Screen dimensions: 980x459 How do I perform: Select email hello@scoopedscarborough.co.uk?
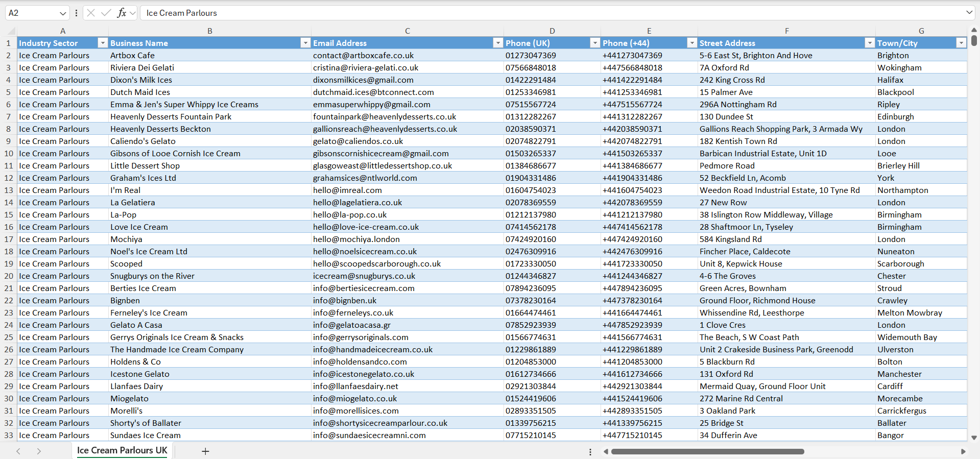tap(408, 263)
